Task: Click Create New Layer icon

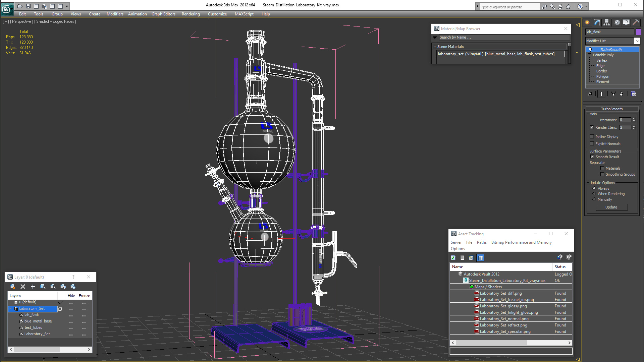Action: click(13, 287)
